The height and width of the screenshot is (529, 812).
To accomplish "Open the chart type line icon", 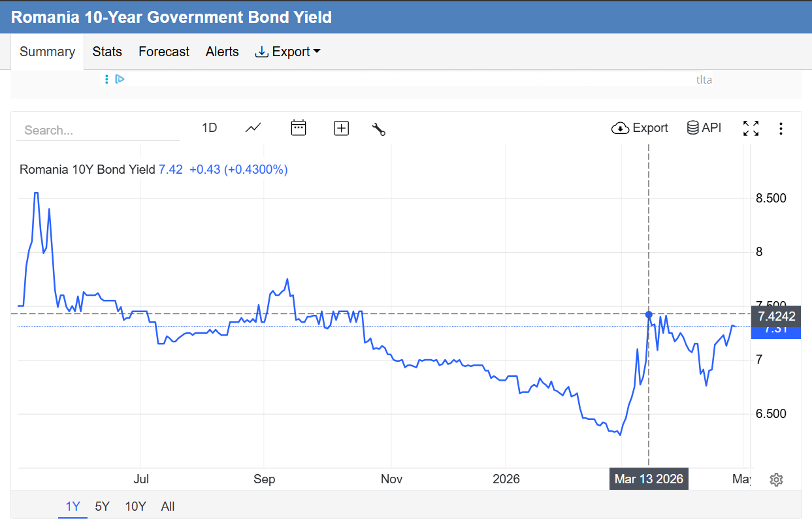I will (x=253, y=128).
